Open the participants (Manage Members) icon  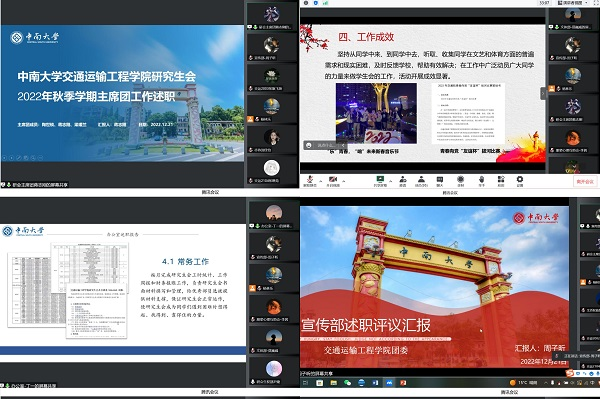[x=421, y=181]
